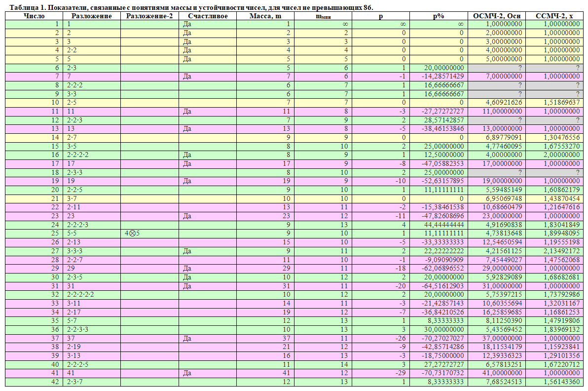
Task: Click the "Масса, m" column header
Action: 265,16
